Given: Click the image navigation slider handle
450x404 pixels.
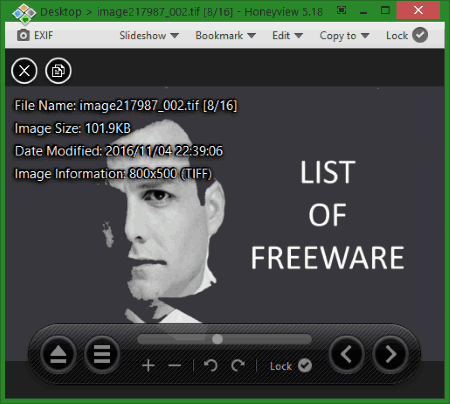Looking at the screenshot, I should click(217, 339).
